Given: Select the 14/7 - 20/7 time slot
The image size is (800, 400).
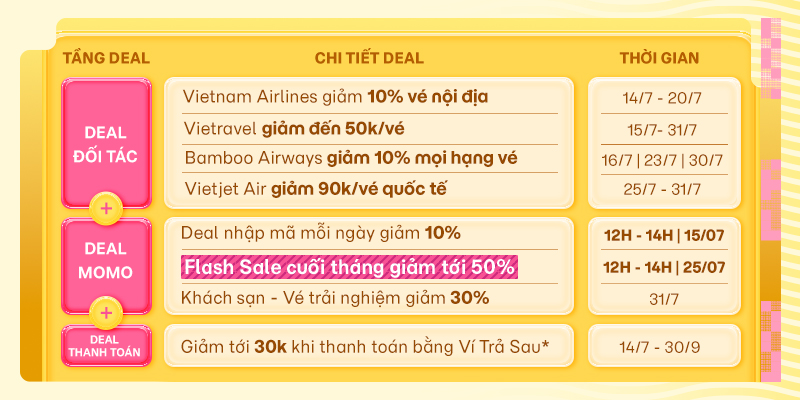Looking at the screenshot, I should click(662, 98).
